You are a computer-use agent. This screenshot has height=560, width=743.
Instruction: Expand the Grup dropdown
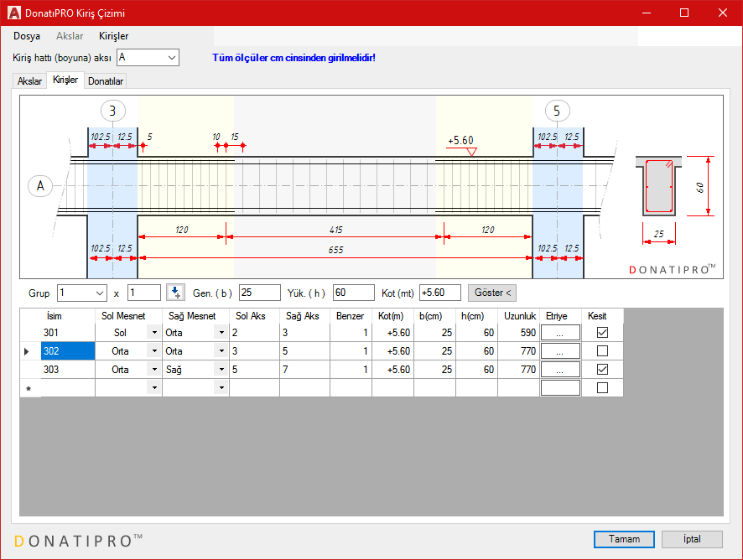(x=100, y=293)
